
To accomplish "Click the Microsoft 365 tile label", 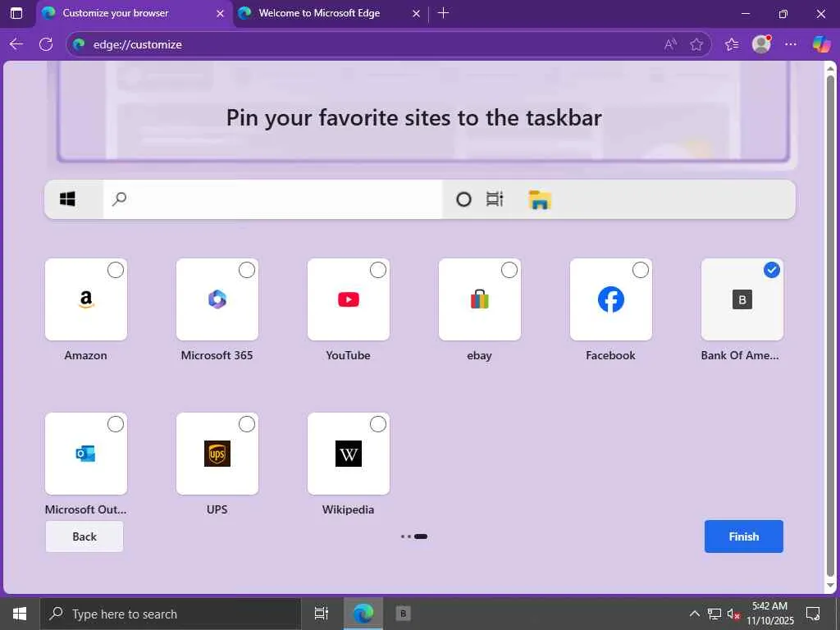I will tap(217, 355).
